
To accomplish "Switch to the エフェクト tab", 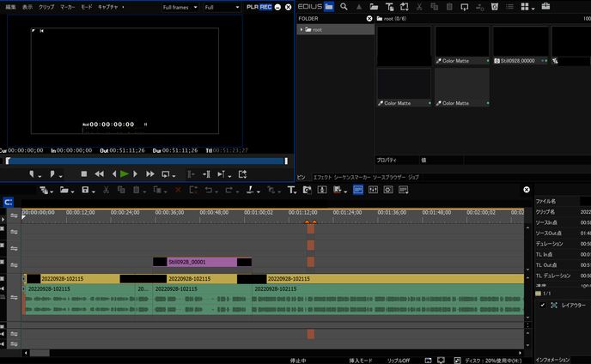I will click(322, 177).
